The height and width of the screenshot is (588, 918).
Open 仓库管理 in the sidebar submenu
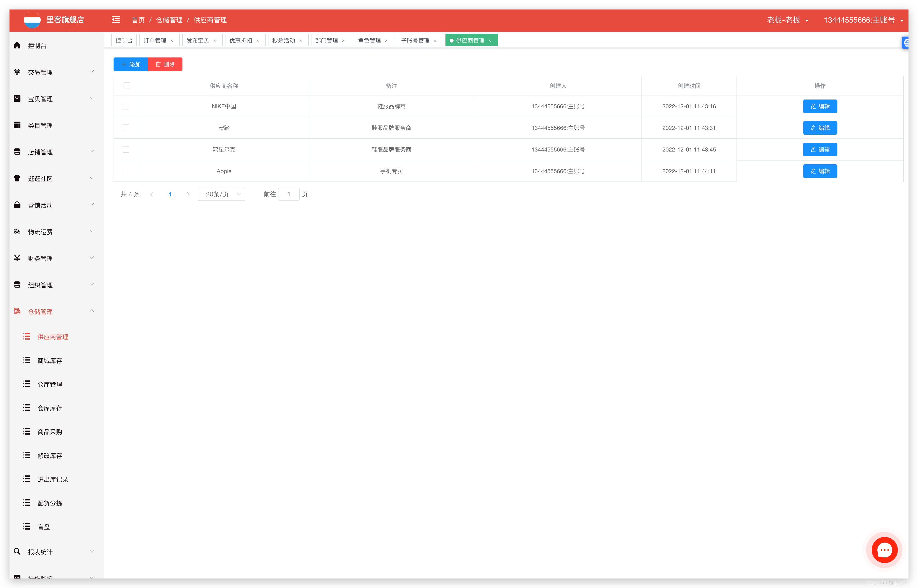coord(50,384)
